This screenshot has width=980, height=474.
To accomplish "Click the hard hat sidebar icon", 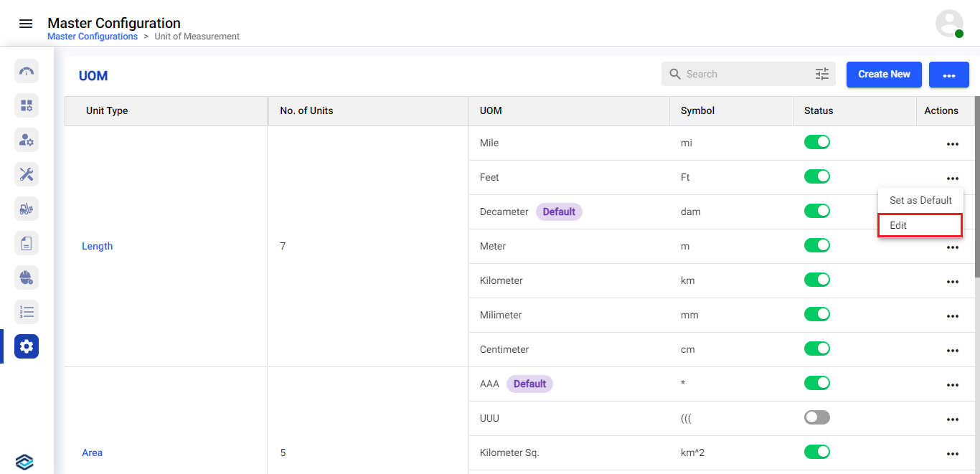I will (x=27, y=278).
